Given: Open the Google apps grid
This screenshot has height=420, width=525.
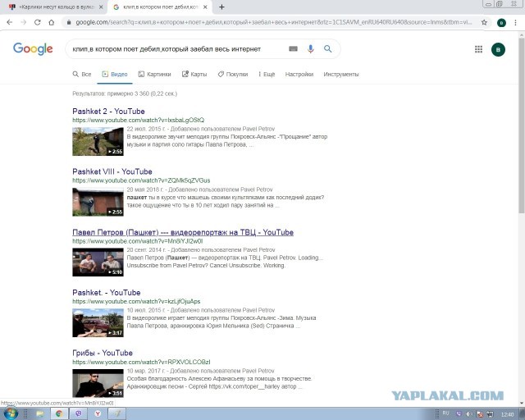Looking at the screenshot, I should pos(479,49).
